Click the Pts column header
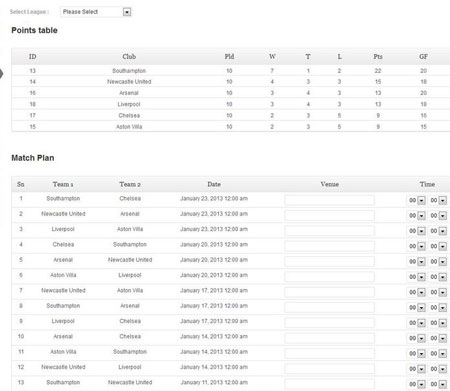This screenshot has height=391, width=450. click(x=378, y=57)
